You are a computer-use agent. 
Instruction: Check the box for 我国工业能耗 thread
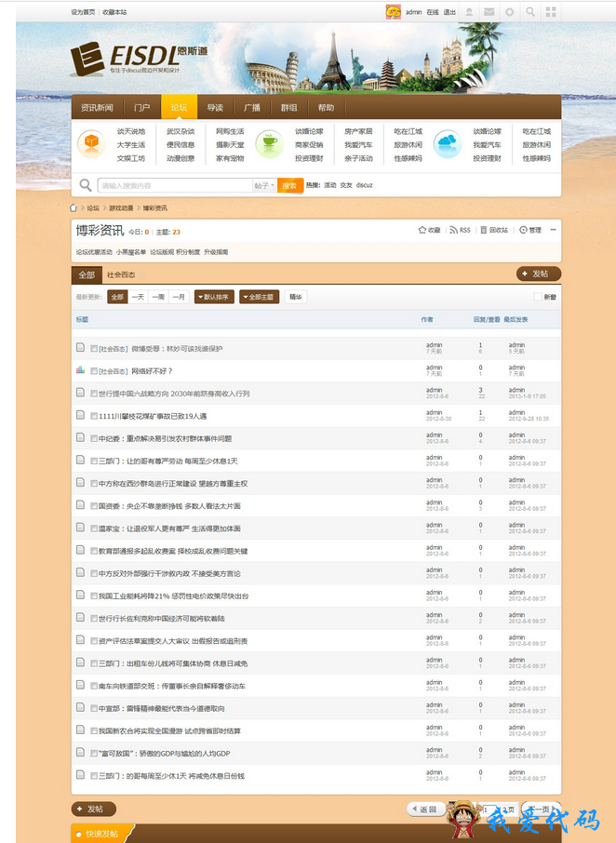(x=94, y=595)
